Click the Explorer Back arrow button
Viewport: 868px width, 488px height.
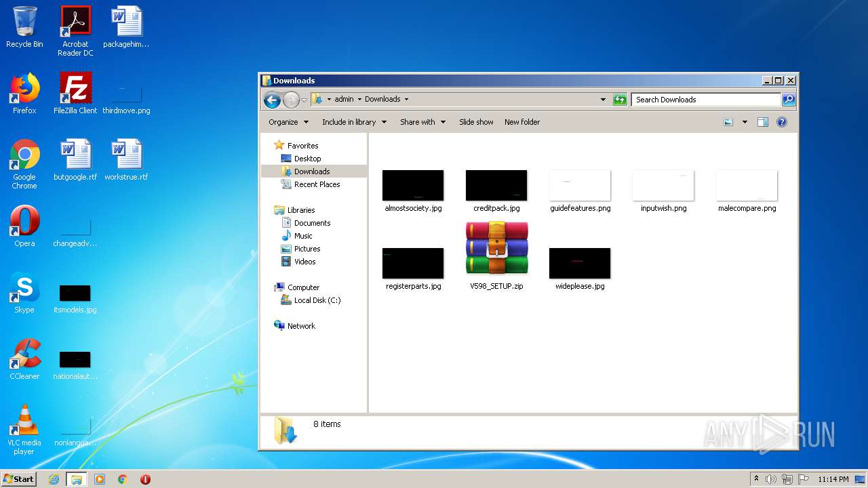272,100
